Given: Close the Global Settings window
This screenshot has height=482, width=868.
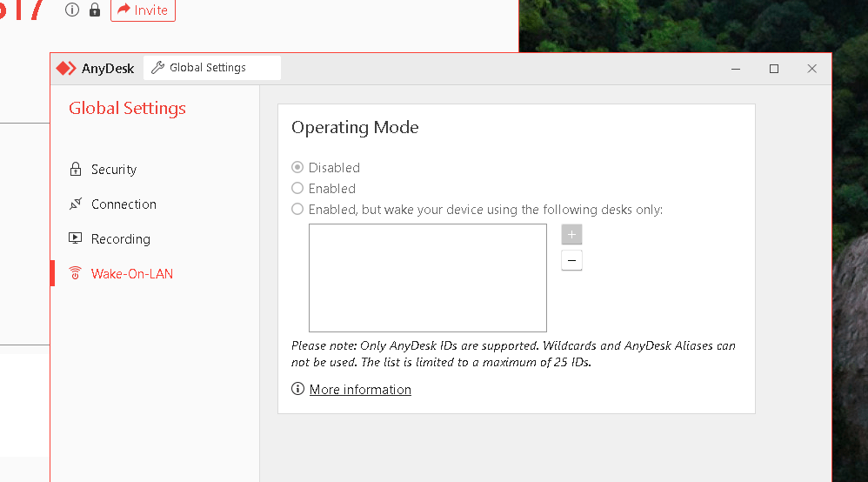Looking at the screenshot, I should [x=812, y=69].
